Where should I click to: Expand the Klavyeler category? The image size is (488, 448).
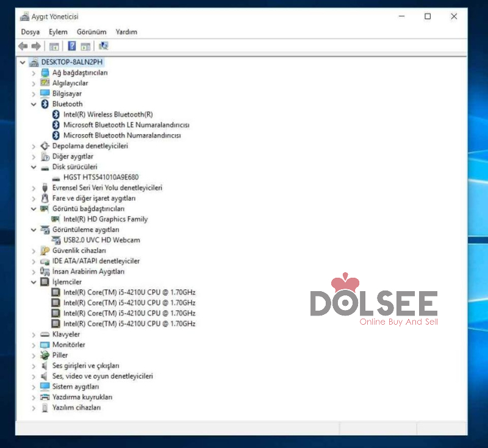coord(34,334)
